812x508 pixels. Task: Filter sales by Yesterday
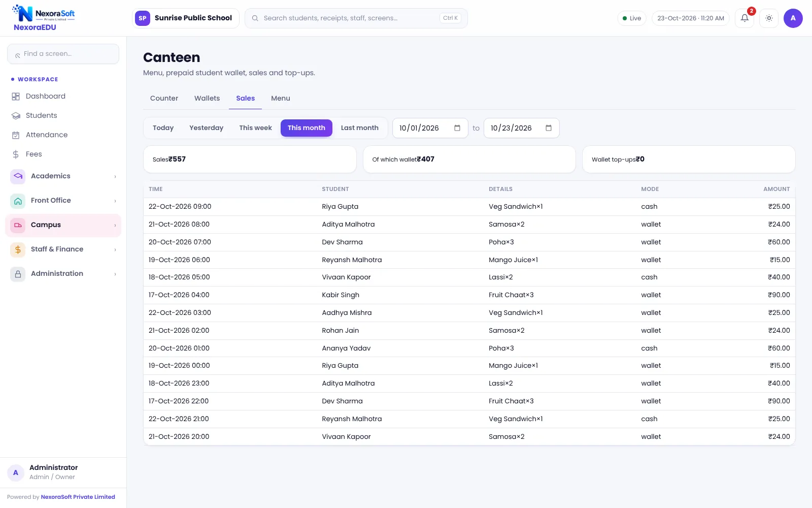(206, 128)
